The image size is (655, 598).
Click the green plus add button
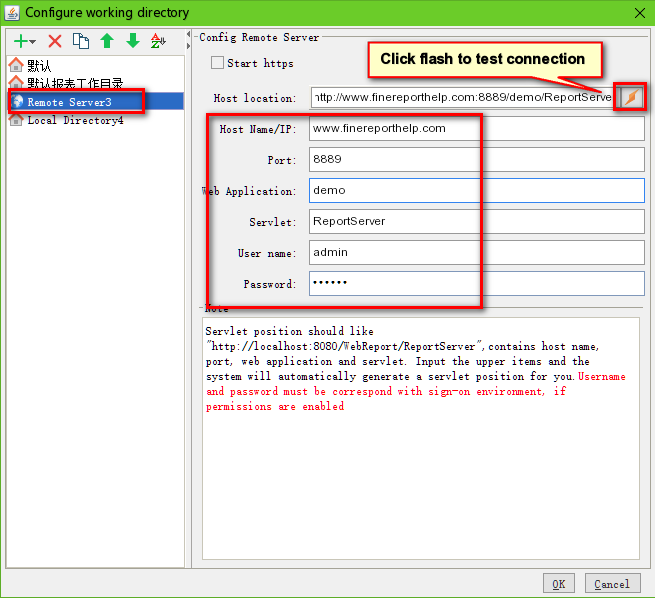[x=20, y=41]
